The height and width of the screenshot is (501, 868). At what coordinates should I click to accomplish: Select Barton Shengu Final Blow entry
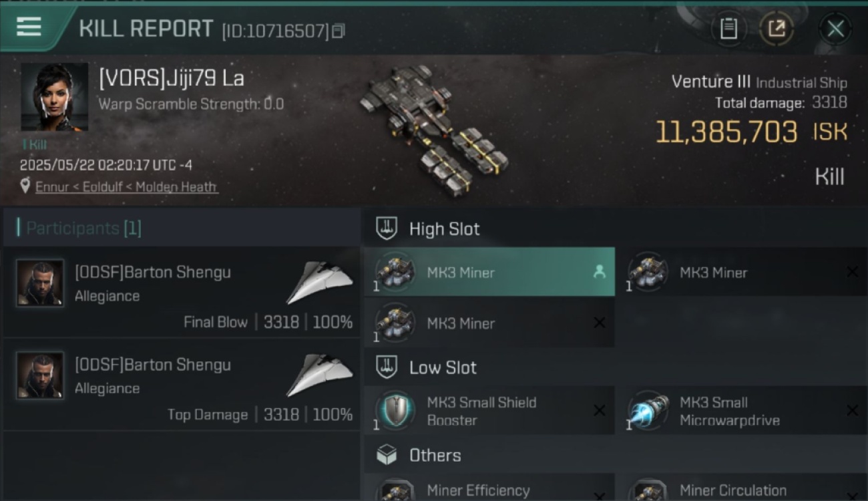[182, 292]
